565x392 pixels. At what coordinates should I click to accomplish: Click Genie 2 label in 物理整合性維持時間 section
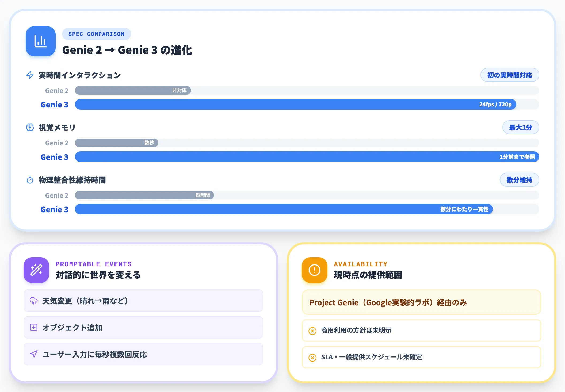[57, 195]
